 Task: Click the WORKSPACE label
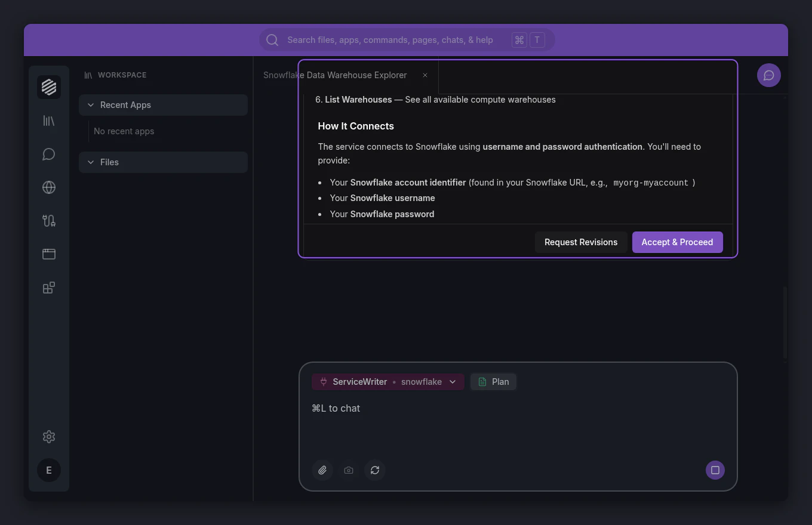point(122,75)
